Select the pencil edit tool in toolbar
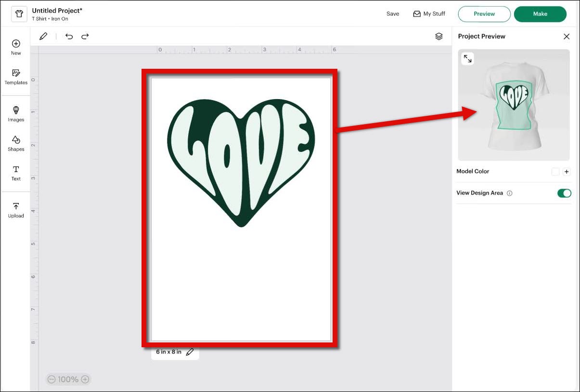580x392 pixels. point(43,36)
